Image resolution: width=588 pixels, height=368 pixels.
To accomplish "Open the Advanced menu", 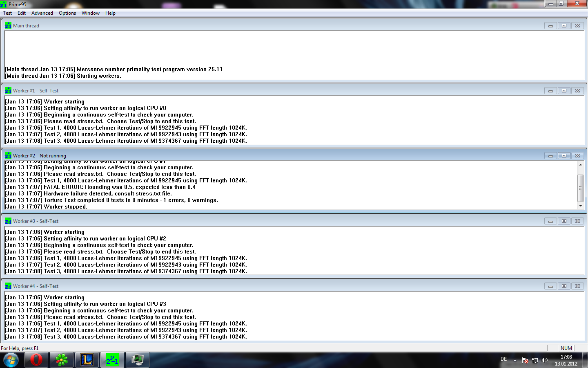I will click(x=42, y=13).
